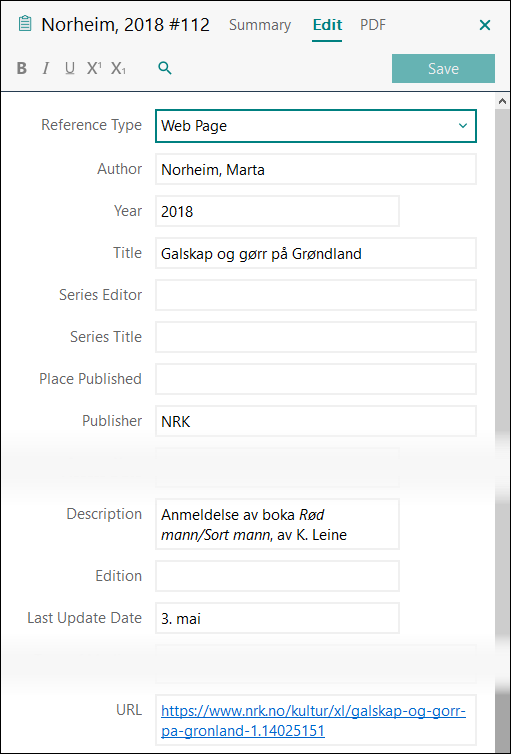This screenshot has width=511, height=754.
Task: Open the nrk.no URL link
Action: pyautogui.click(x=313, y=721)
